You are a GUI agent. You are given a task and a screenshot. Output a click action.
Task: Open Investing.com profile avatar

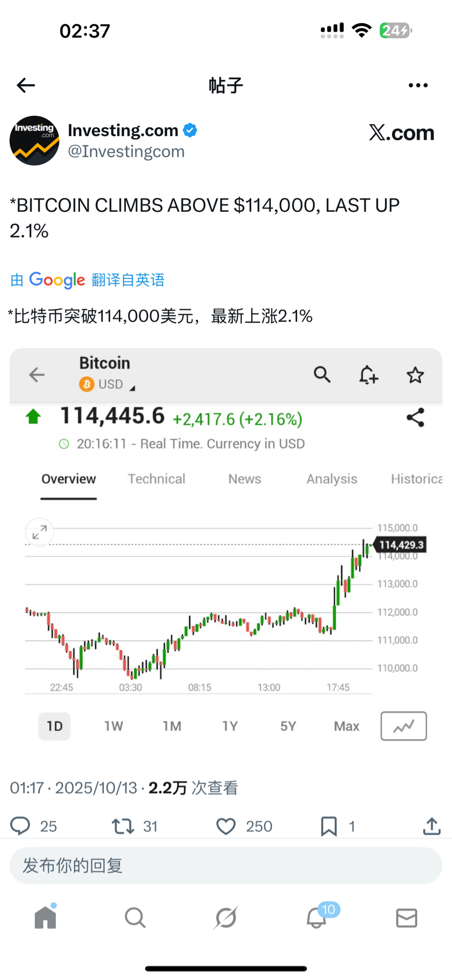coord(34,141)
